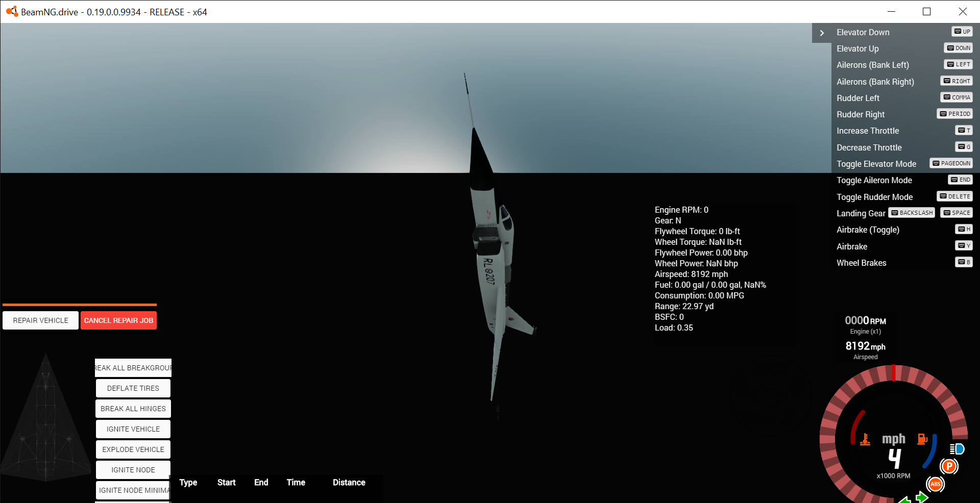Click the PAGEDOWN key badge for Elevator Mode
This screenshot has width=980, height=503.
point(951,163)
